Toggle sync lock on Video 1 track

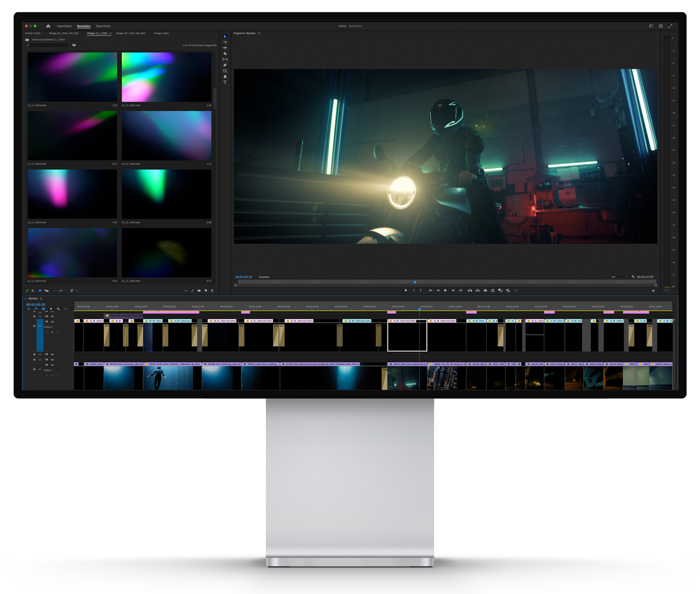pyautogui.click(x=47, y=365)
